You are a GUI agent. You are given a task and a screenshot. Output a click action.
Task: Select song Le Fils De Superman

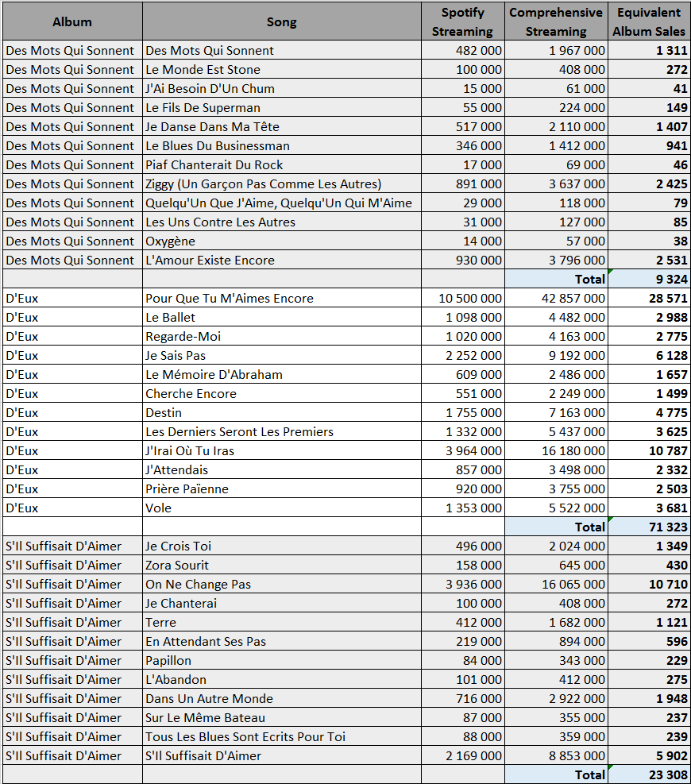[281, 107]
